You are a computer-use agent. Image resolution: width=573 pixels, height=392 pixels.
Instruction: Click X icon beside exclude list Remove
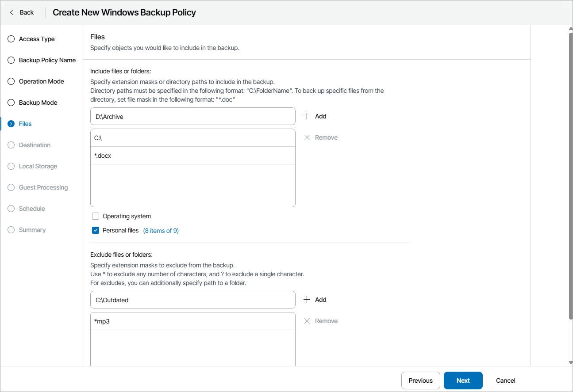click(x=307, y=321)
